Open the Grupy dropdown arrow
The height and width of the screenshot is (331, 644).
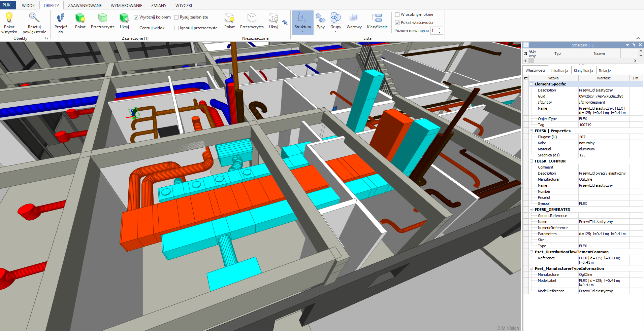coord(335,32)
